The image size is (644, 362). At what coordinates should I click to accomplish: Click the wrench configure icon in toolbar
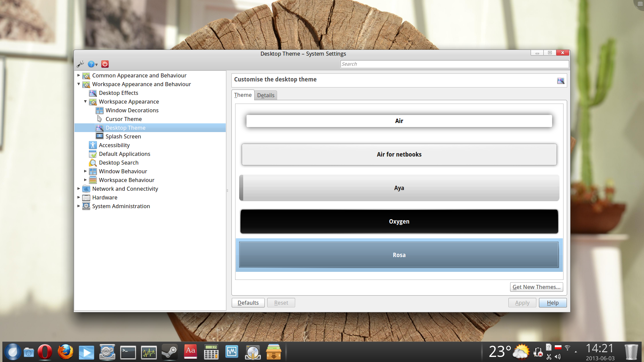80,64
